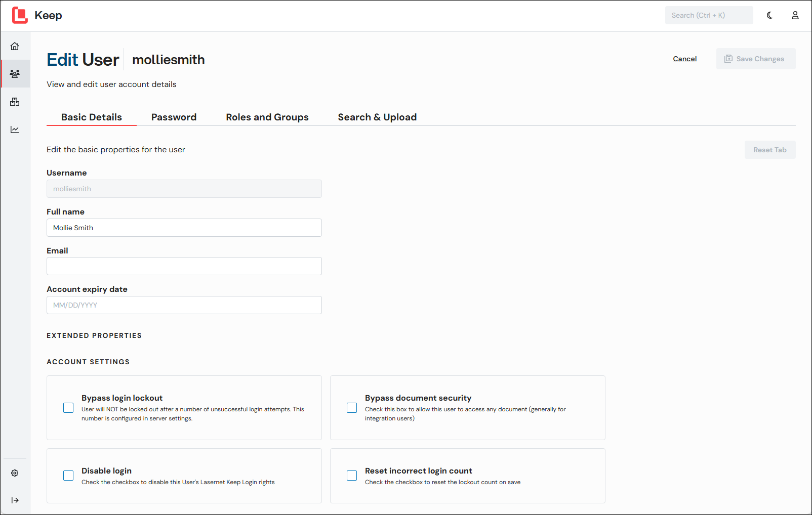The image size is (812, 515).
Task: Check Reset incorrect login count box
Action: [x=352, y=476]
